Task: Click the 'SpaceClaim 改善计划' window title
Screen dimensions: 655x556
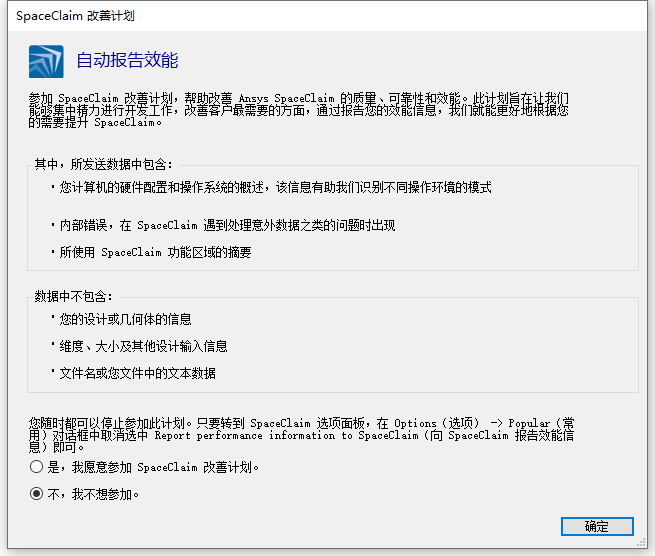Action: click(75, 16)
